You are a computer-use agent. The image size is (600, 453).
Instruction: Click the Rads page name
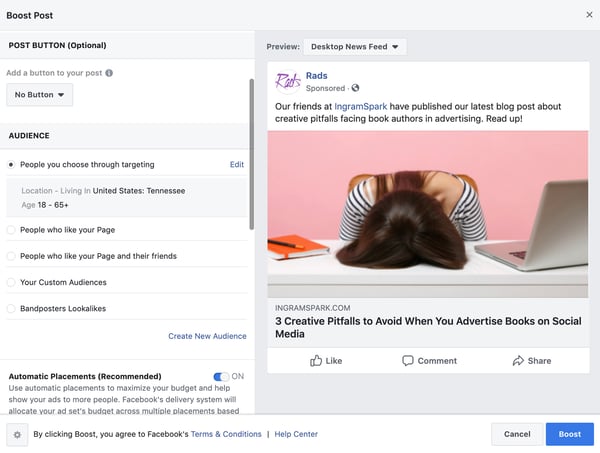316,75
